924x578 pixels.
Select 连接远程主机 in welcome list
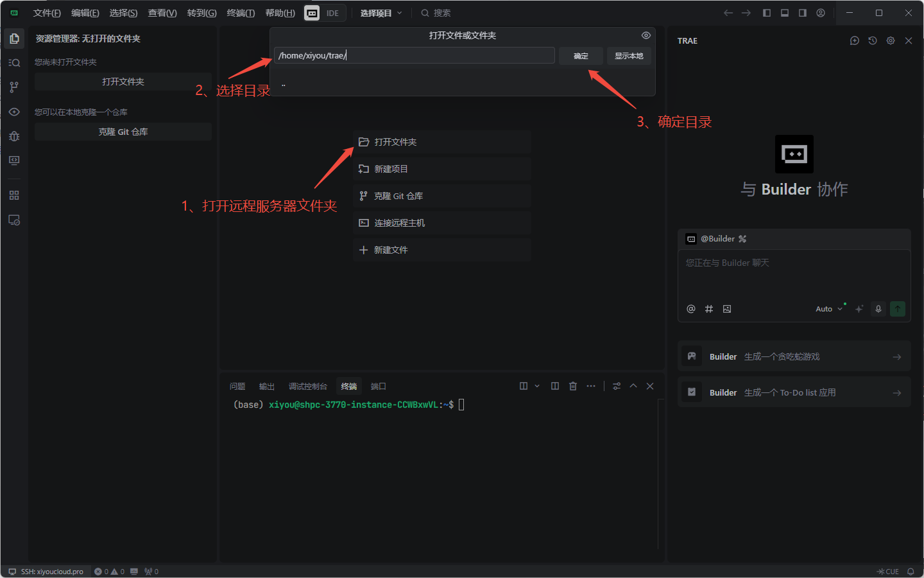pos(441,223)
